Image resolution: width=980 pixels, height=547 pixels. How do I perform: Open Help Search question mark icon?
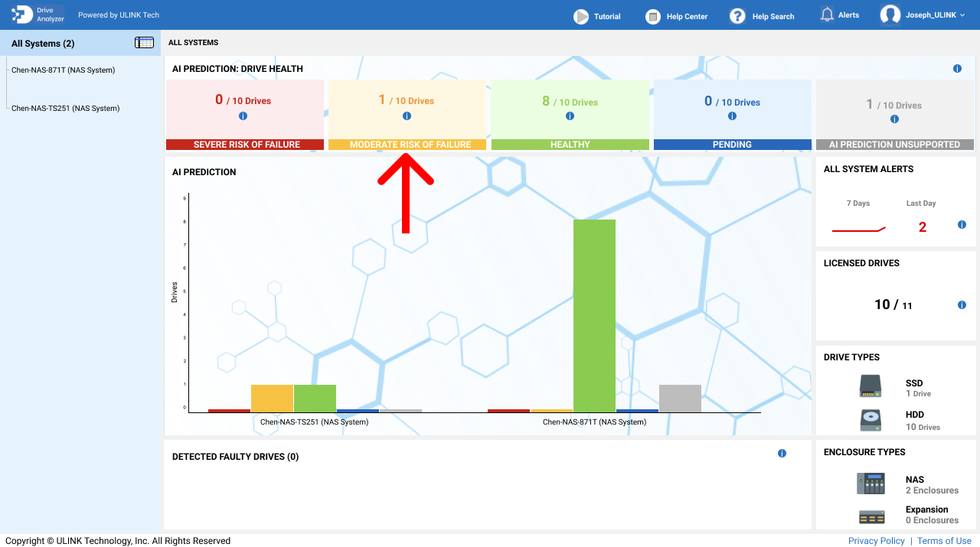[737, 16]
